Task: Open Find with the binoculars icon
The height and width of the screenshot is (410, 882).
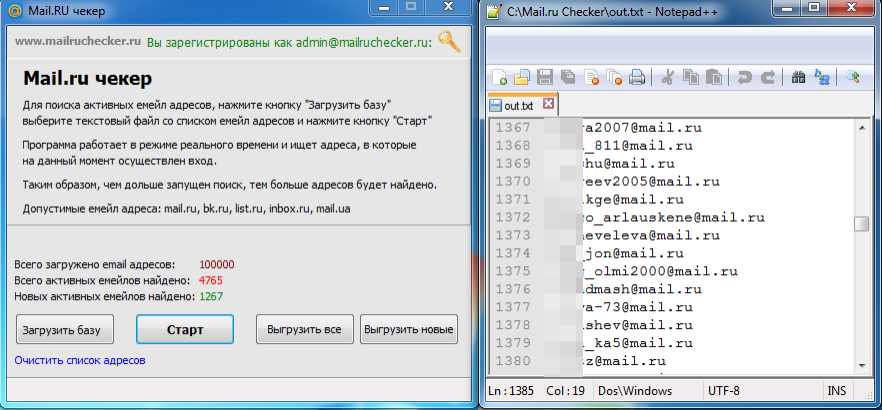Action: click(798, 77)
